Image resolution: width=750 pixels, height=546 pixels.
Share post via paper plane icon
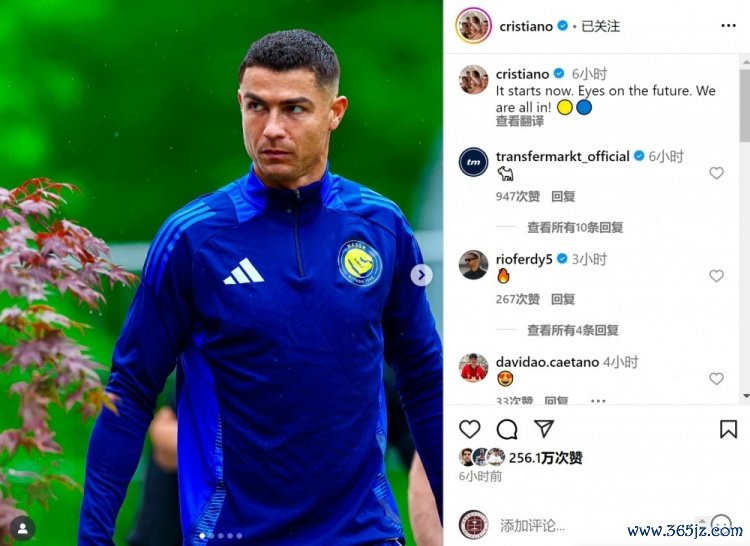coord(544,428)
